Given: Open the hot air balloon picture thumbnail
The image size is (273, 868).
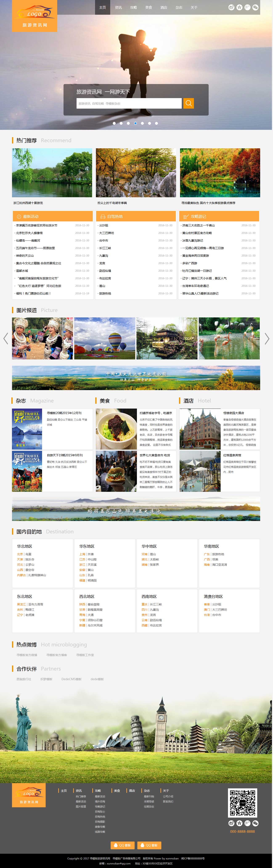Looking at the screenshot, I should tap(105, 338).
